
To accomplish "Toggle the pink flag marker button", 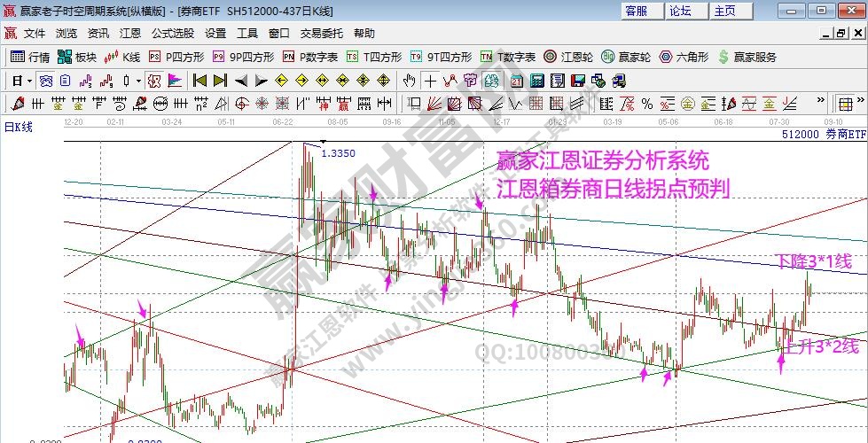I will coord(174,81).
